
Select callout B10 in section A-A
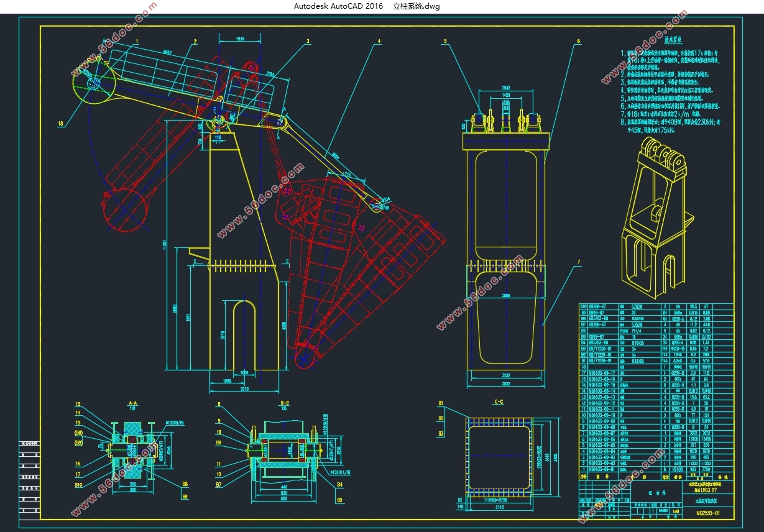pos(79,485)
